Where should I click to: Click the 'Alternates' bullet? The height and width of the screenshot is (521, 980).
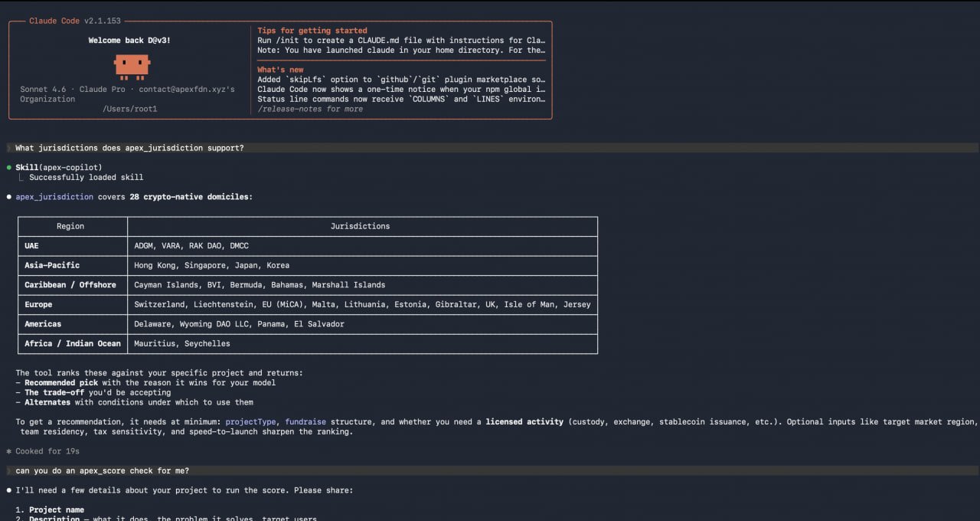134,402
